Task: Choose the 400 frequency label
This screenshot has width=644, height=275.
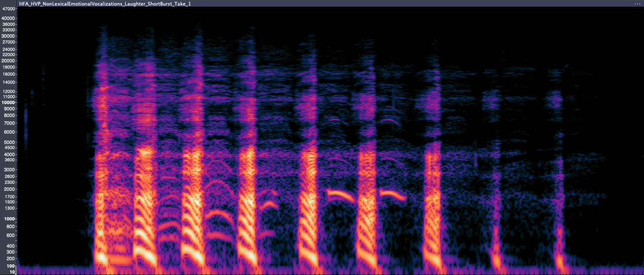Action: click(11, 246)
